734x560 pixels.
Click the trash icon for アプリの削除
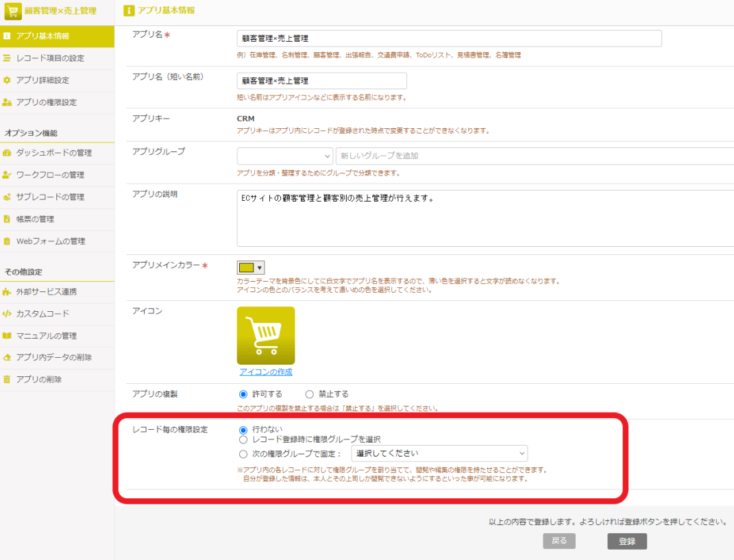click(7, 379)
